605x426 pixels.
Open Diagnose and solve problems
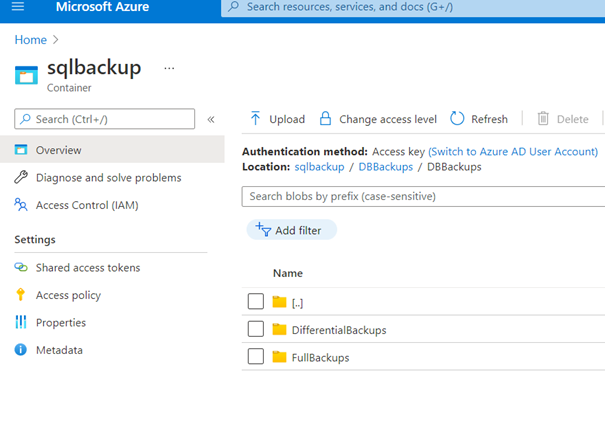[108, 178]
